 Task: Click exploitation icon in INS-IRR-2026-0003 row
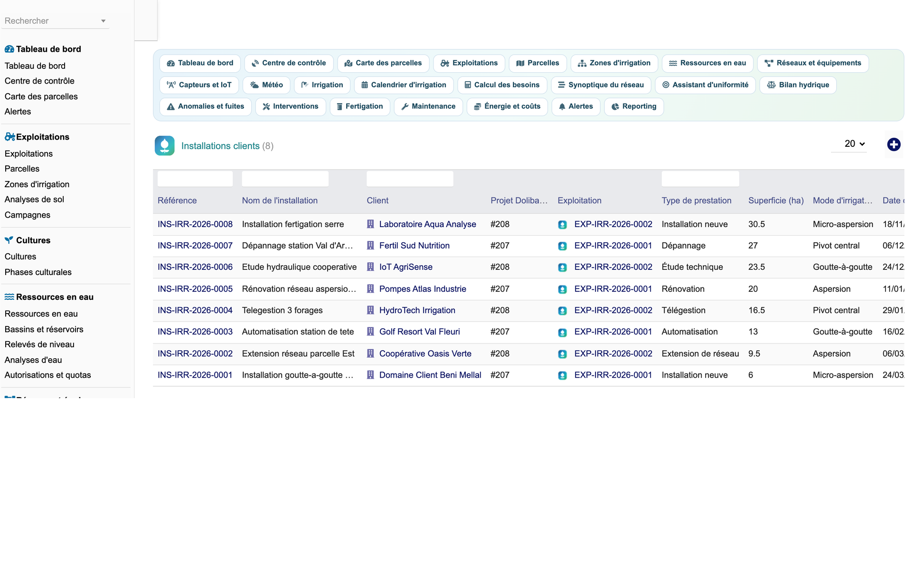pos(563,332)
